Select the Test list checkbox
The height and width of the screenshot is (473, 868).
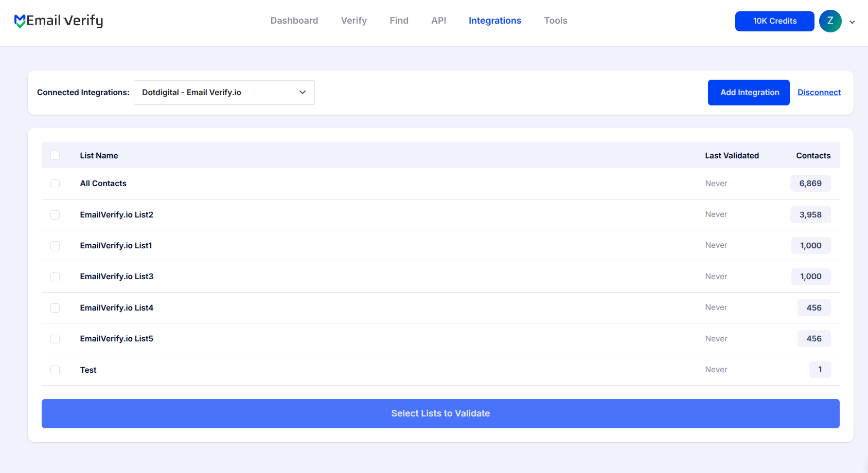55,370
